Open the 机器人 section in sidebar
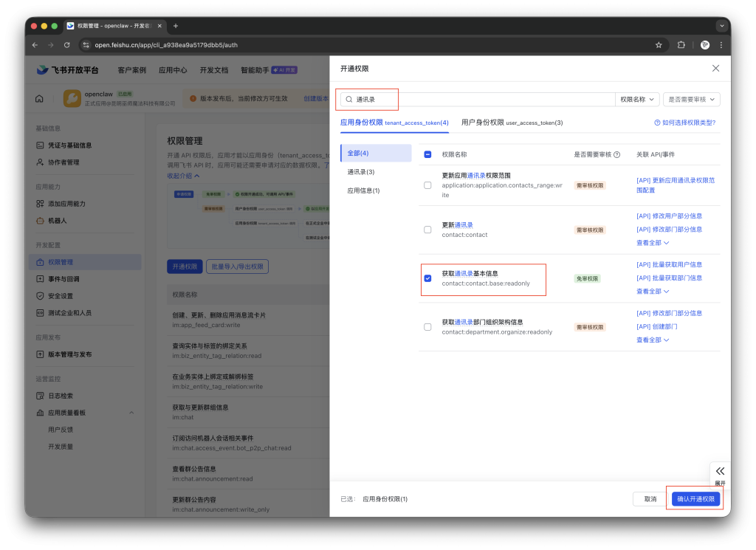The width and height of the screenshot is (756, 550). pyautogui.click(x=56, y=221)
